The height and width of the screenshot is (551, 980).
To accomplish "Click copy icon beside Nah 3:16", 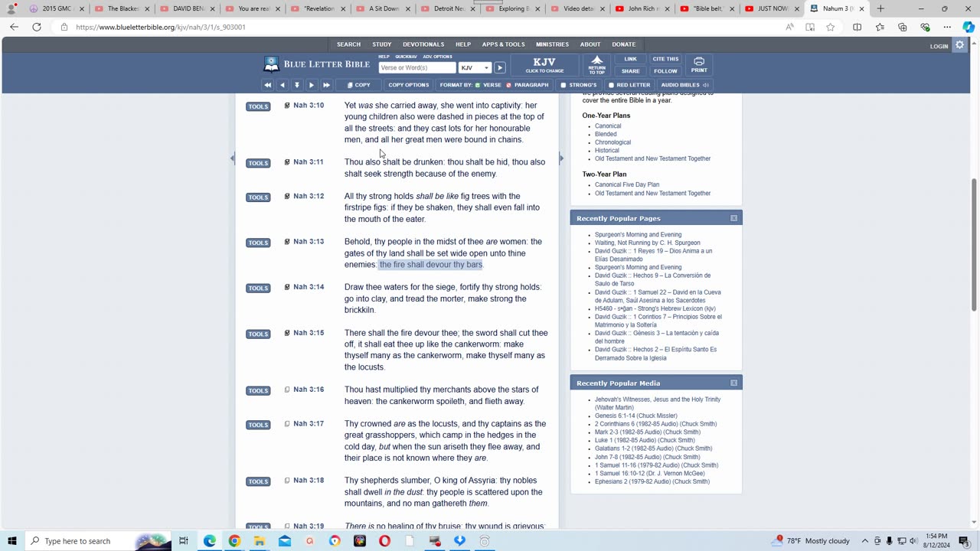I will tap(287, 390).
